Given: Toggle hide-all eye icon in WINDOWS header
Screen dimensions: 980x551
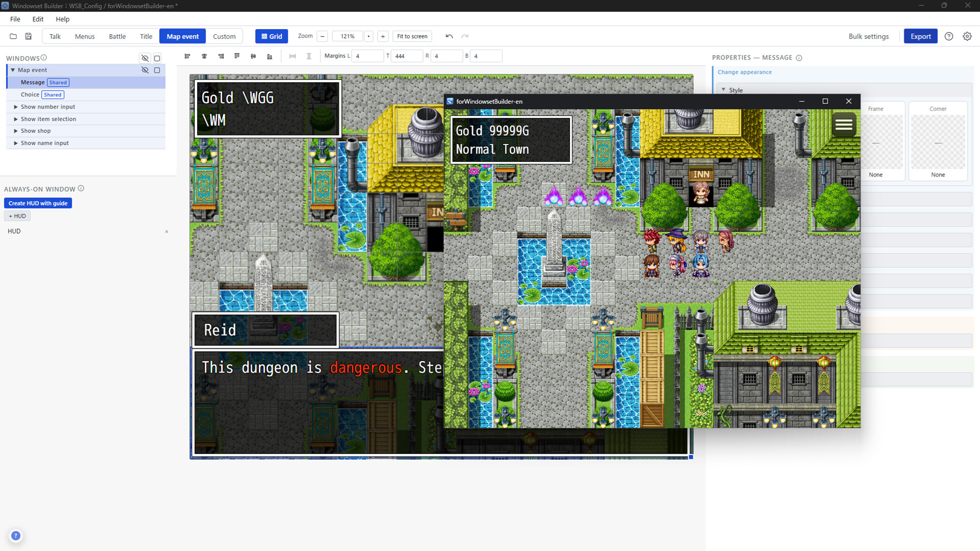Looking at the screenshot, I should tap(145, 58).
